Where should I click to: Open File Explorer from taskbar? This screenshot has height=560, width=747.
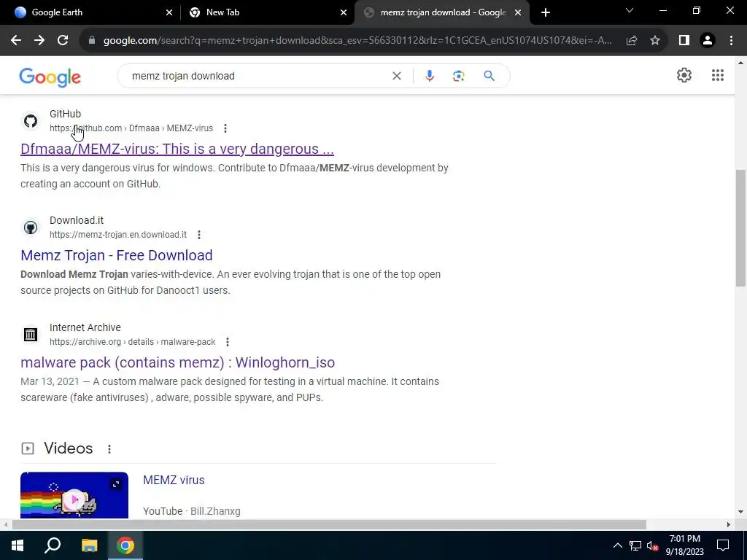(89, 545)
